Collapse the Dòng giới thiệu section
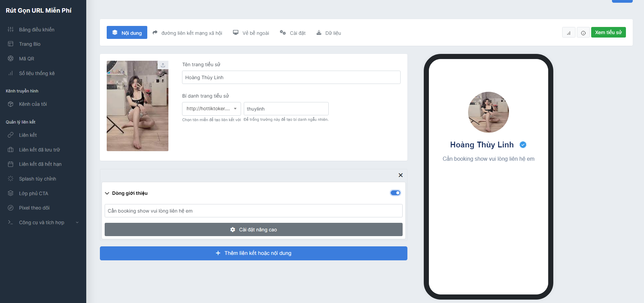Screen dimensions: 644x303 107,193
